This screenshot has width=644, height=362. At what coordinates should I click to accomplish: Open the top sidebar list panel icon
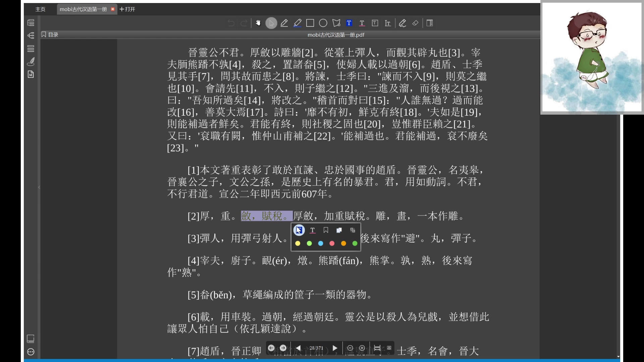[31, 23]
